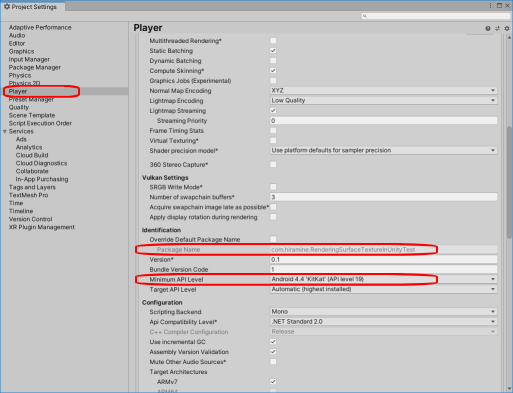Select Tags and Layers settings
The image size is (513, 393).
coord(32,187)
